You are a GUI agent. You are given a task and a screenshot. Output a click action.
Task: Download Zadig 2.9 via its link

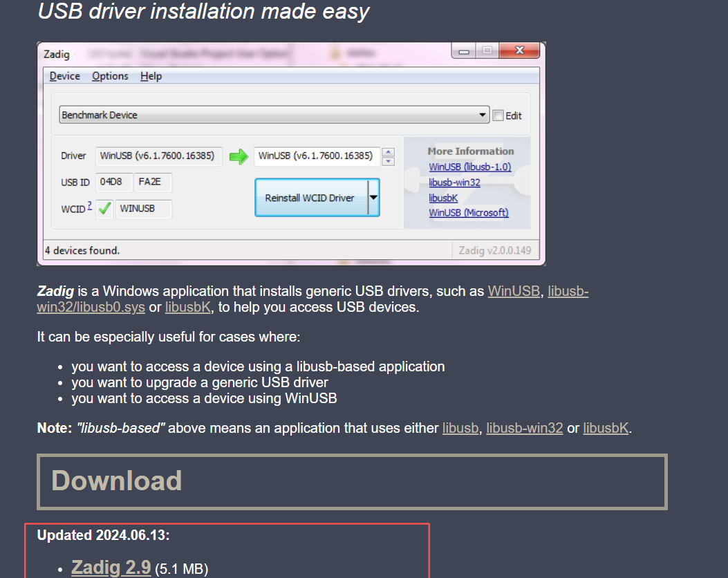pos(111,568)
